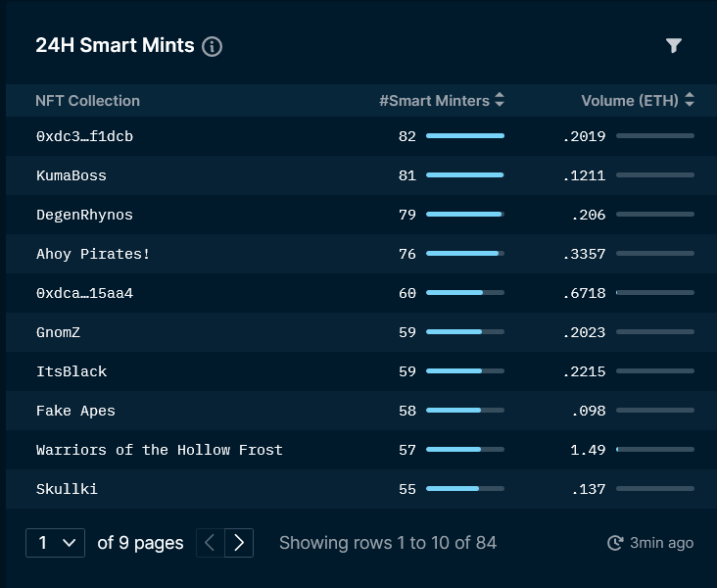Sort by #Smart Minters column arrows
This screenshot has height=588, width=717.
[x=500, y=100]
